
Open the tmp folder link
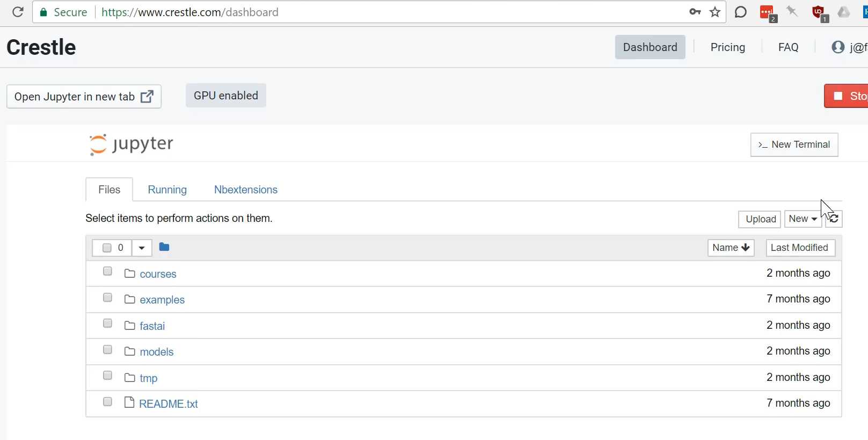148,378
